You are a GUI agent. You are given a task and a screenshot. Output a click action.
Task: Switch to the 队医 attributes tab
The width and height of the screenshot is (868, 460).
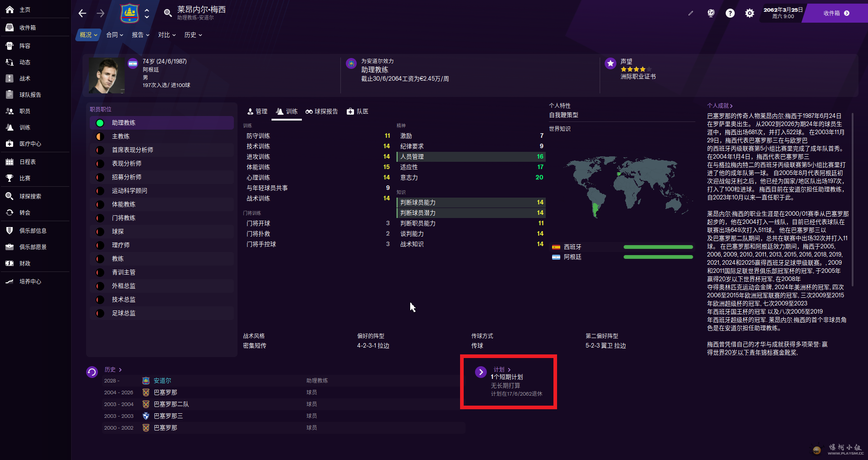pos(357,111)
